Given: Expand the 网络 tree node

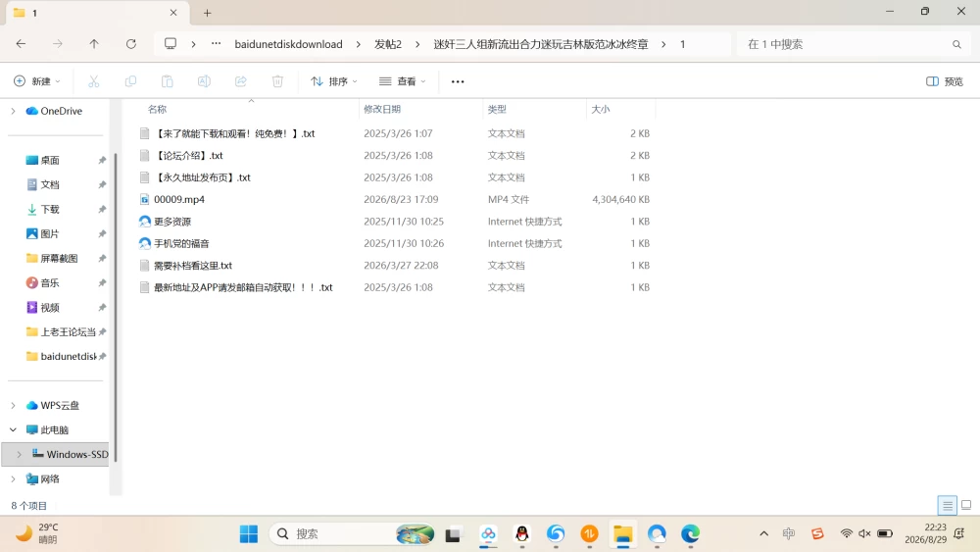Looking at the screenshot, I should (x=13, y=478).
